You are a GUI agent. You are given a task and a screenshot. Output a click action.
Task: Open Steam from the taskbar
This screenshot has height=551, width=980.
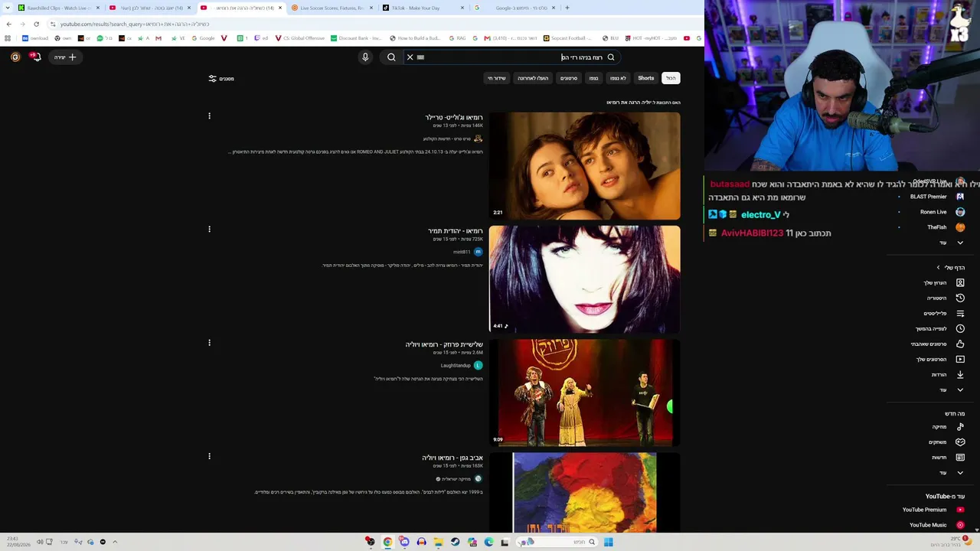click(455, 542)
